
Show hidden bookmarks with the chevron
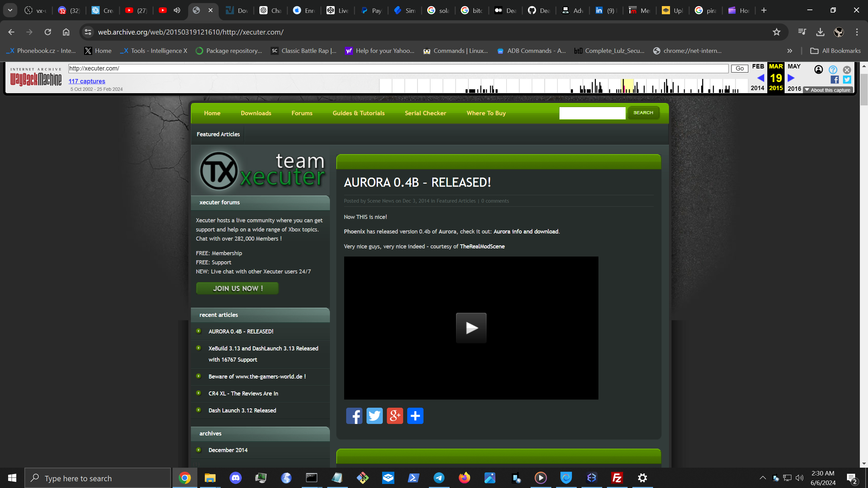[x=790, y=51]
